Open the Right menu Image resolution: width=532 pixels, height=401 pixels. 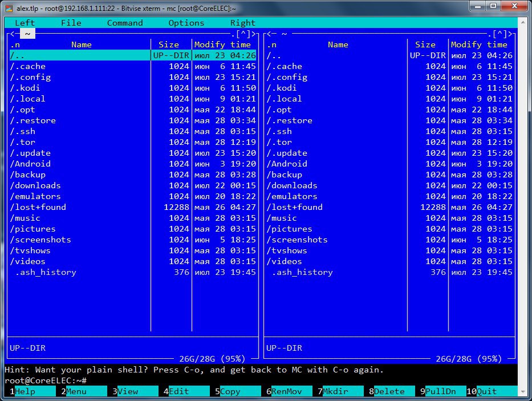tap(242, 23)
